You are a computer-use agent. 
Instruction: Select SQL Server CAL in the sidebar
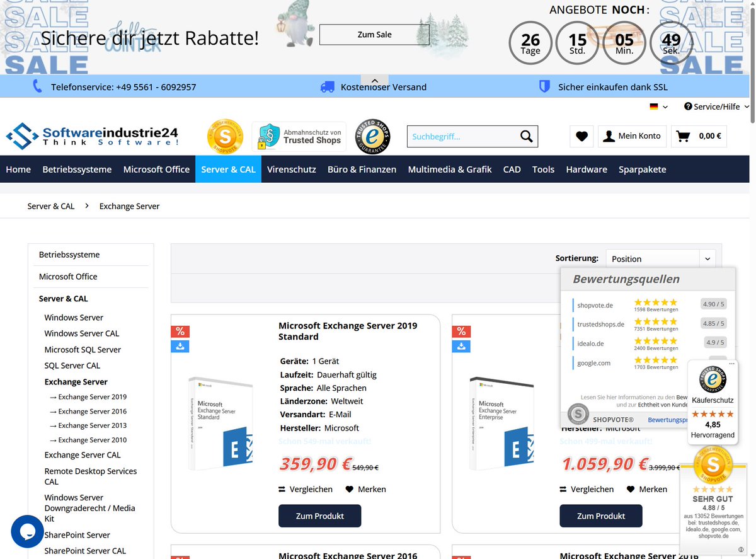click(x=72, y=366)
